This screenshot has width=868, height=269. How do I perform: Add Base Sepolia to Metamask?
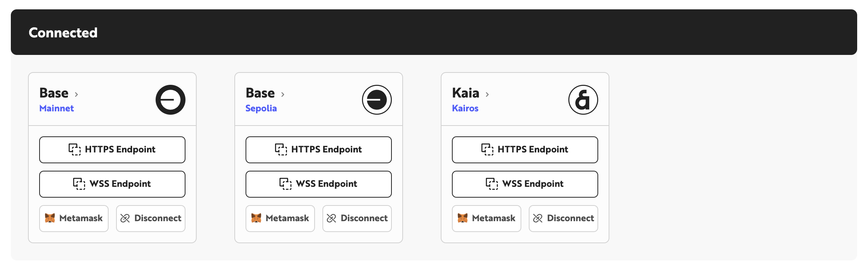click(280, 219)
